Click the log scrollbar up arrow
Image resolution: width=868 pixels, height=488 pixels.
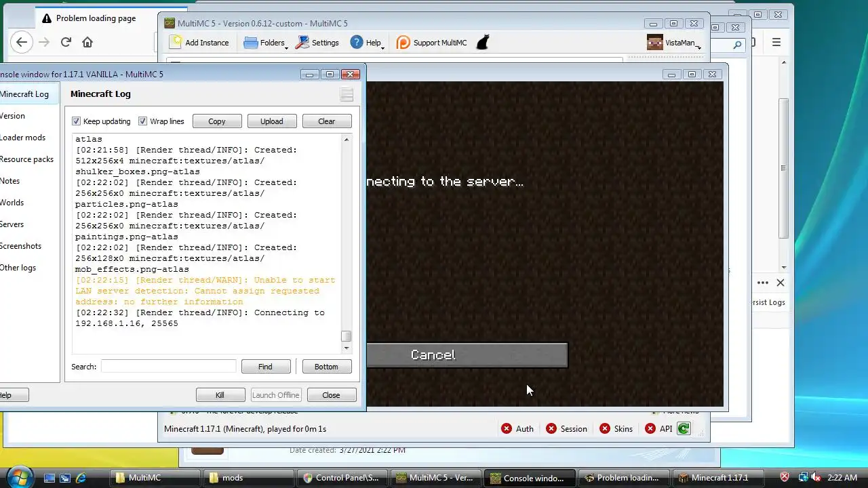pos(347,140)
